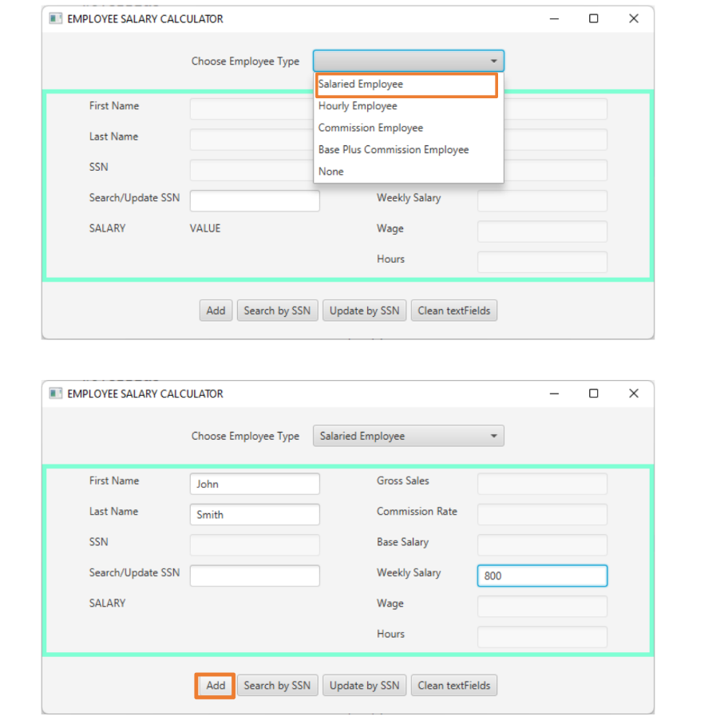Select 'Hourly Employee' from the list
Viewport: 716px width, 728px height.
pos(357,105)
